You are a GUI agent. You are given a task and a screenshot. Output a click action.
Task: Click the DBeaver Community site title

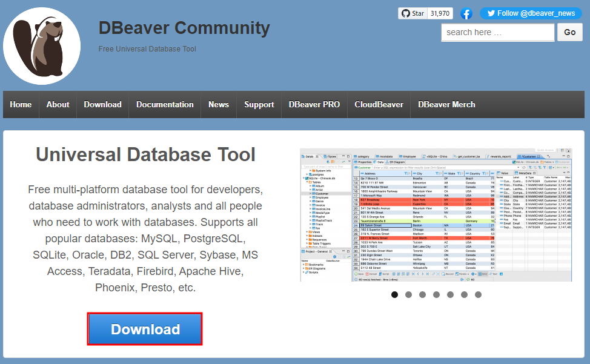coord(184,28)
